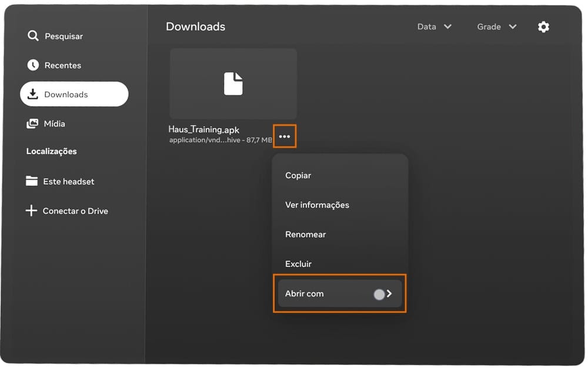Click the Haus_Training.apk file name
This screenshot has height=368, width=588.
tap(203, 130)
